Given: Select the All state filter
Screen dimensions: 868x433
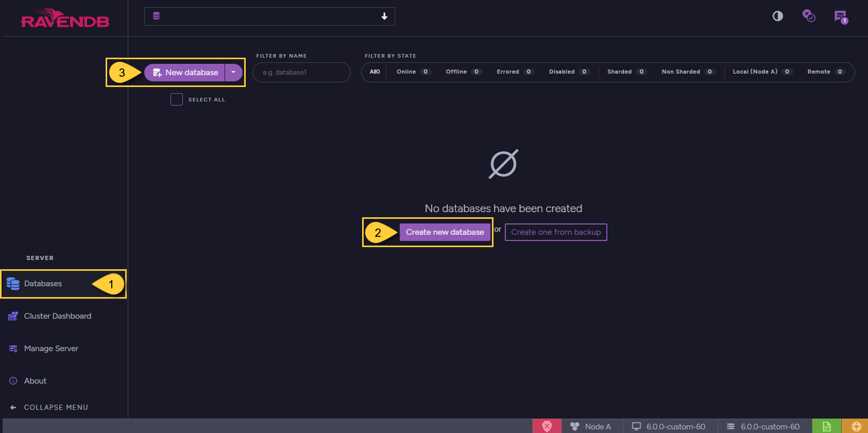Looking at the screenshot, I should pos(375,72).
